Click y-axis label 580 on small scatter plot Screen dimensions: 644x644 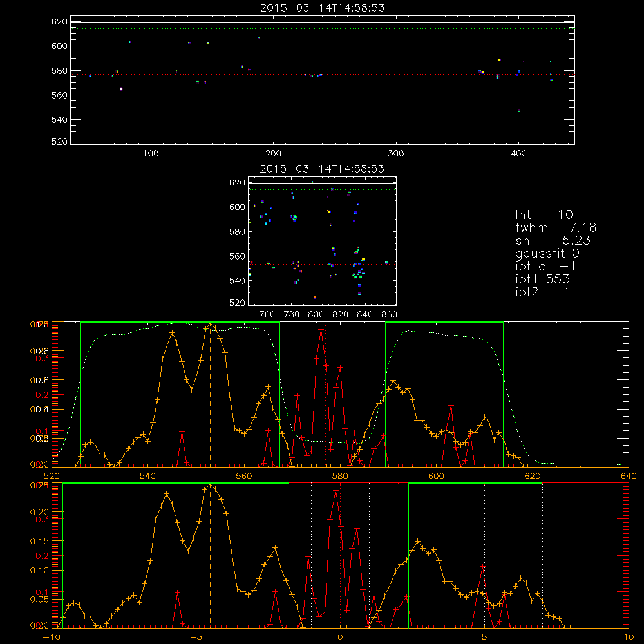[x=237, y=232]
